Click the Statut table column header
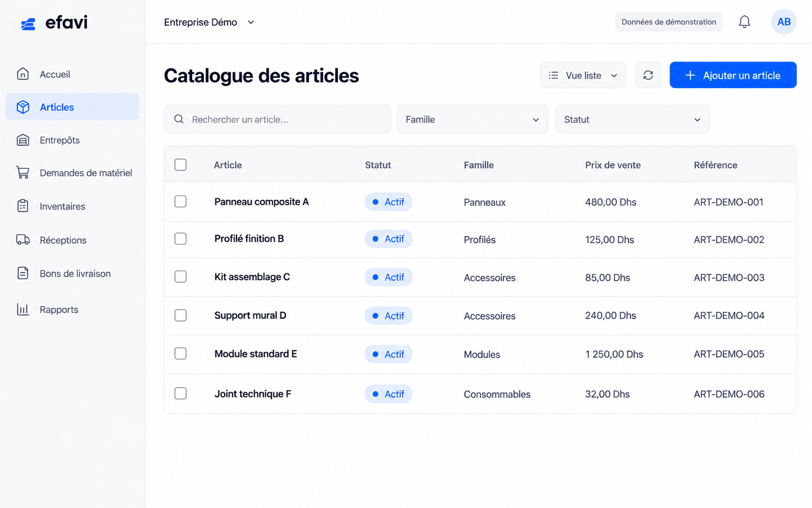This screenshot has height=508, width=812. [378, 165]
